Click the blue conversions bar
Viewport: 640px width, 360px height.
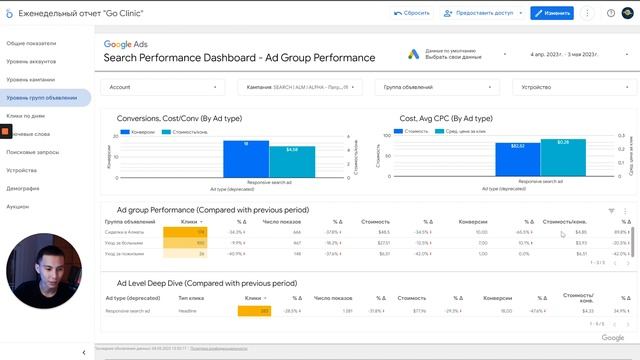pyautogui.click(x=246, y=159)
